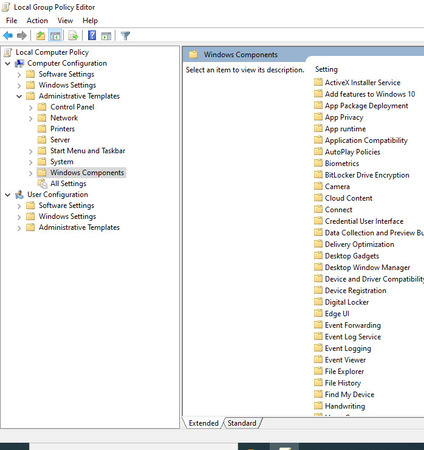Screen dimensions: 424x450
Task: Select the Network tree item label
Action: coord(64,118)
